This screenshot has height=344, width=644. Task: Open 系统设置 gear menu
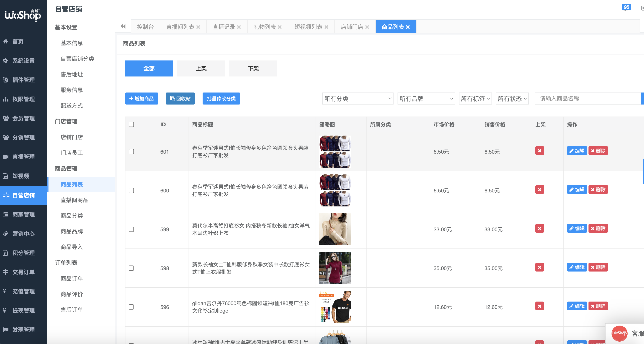[23, 61]
